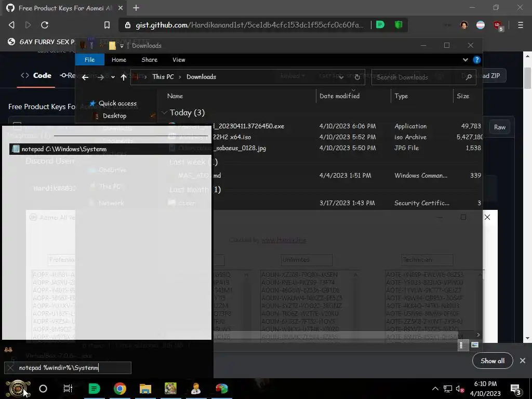Go back in the browser
Screen dimensions: 532x399
[11, 25]
